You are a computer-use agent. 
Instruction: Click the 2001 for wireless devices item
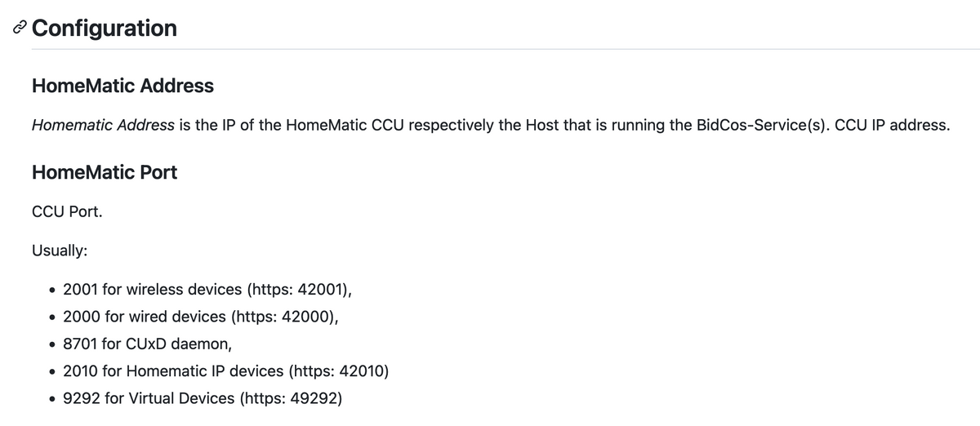201,289
